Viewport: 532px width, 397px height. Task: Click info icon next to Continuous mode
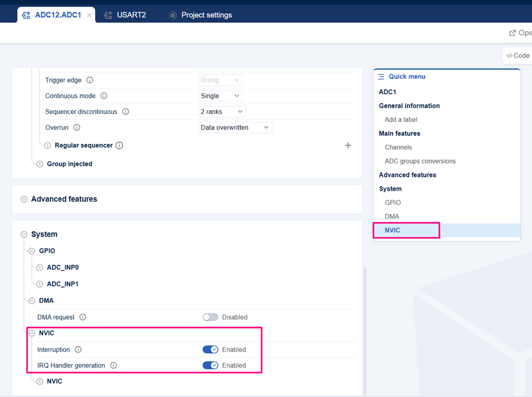pyautogui.click(x=104, y=96)
